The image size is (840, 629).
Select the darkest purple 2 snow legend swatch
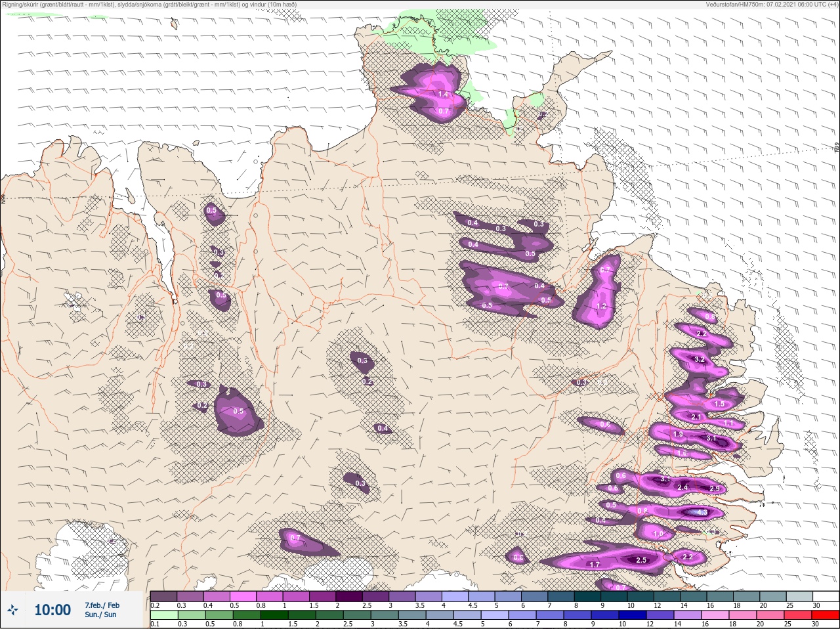(x=349, y=596)
